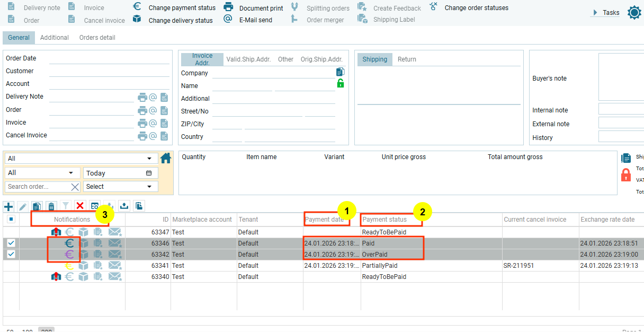Click the green unlocked padlock icon
Screen dimensions: 644x332
tap(340, 83)
